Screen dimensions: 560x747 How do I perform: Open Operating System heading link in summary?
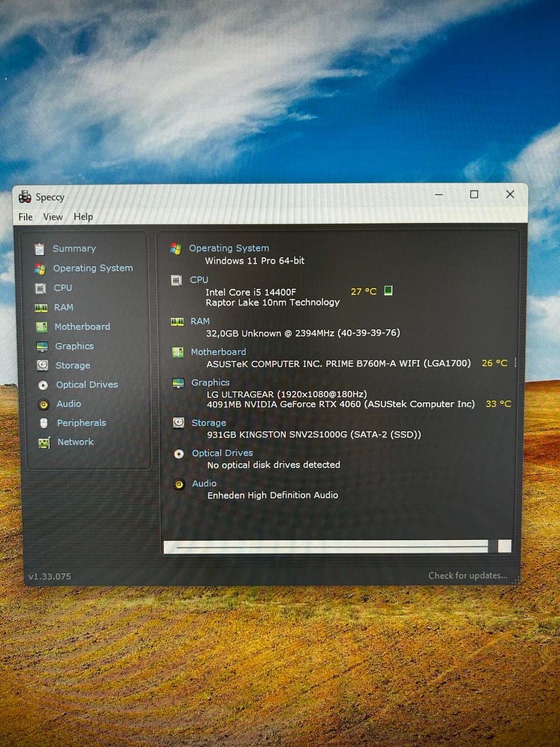229,248
